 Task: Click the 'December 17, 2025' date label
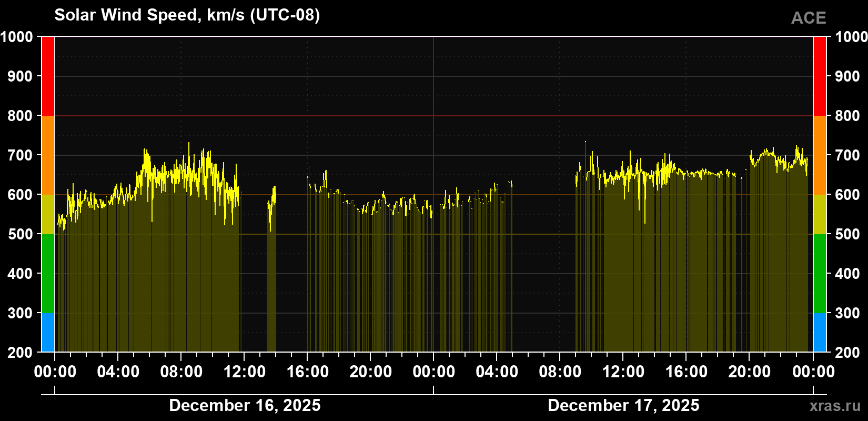coord(623,405)
